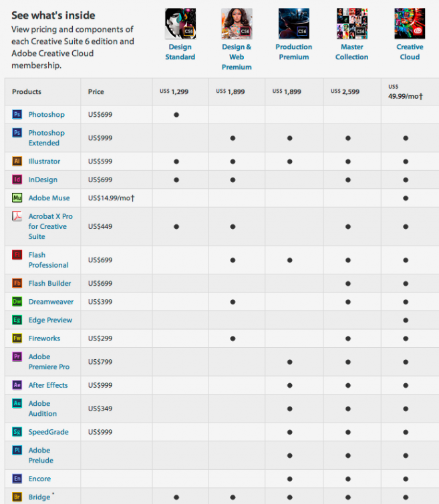Image resolution: width=439 pixels, height=504 pixels.
Task: Open the Dreamweaver product link
Action: 51,302
